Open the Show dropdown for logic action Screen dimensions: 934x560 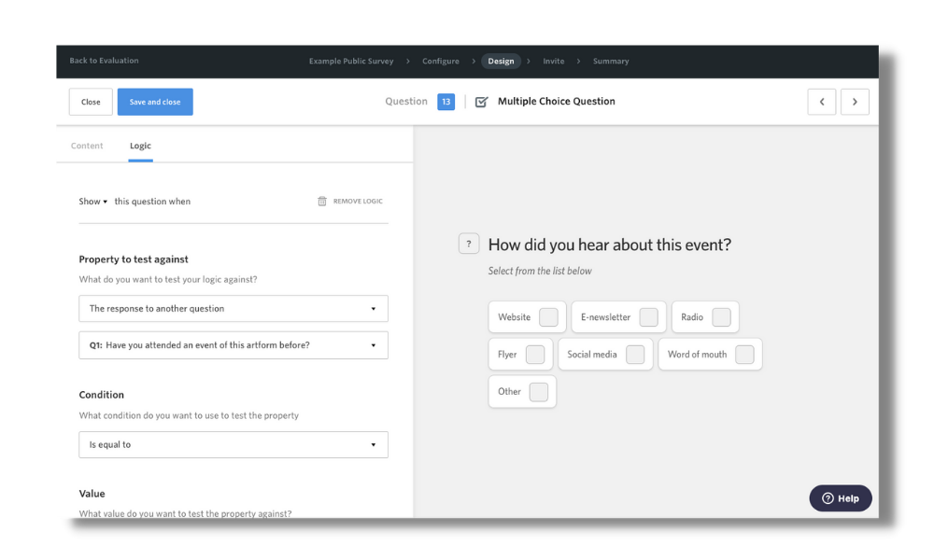point(92,202)
